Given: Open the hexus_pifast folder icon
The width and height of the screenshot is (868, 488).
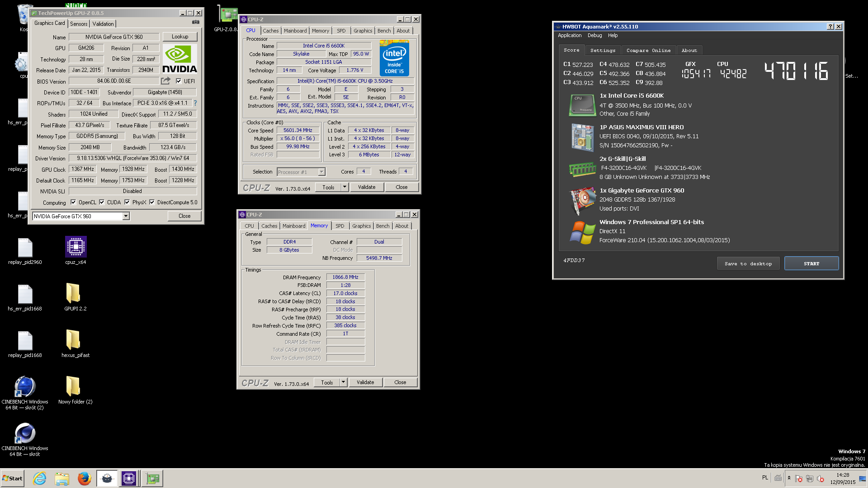Looking at the screenshot, I should [x=75, y=343].
